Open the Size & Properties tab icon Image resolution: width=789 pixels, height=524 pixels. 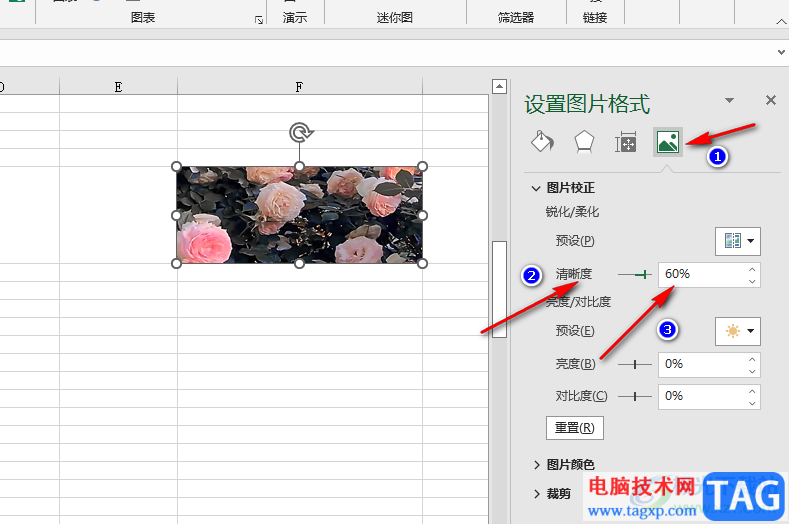[x=625, y=142]
